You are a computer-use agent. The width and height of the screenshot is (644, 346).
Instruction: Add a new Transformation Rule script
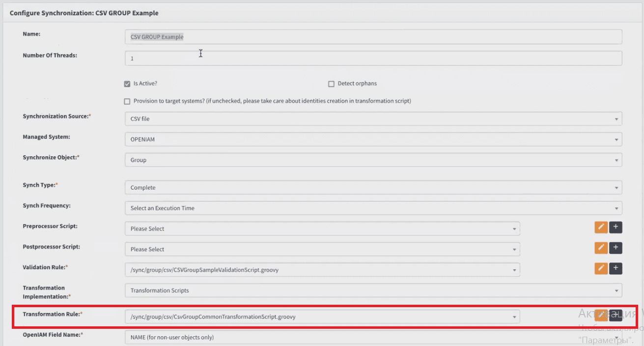point(616,315)
